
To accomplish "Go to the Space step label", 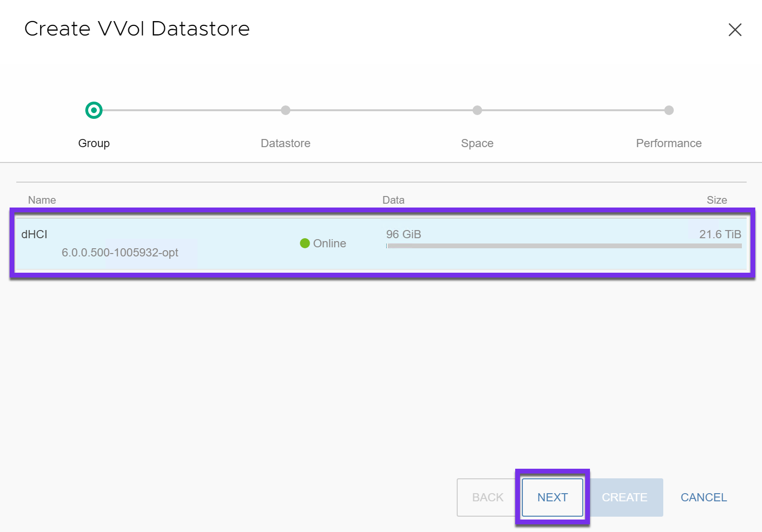I will click(x=477, y=143).
